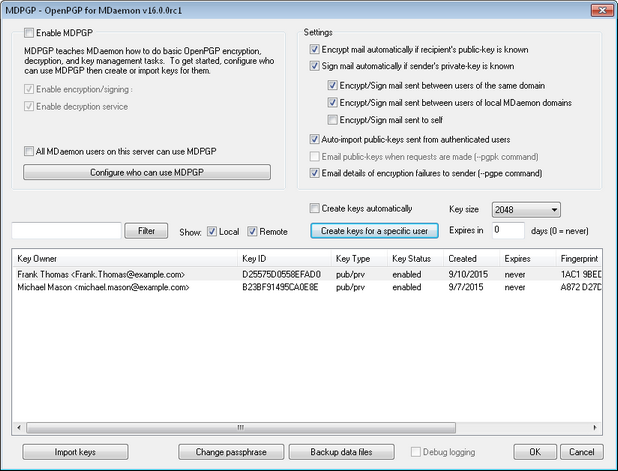Click the Filter button
Image resolution: width=618 pixels, height=471 pixels.
(146, 231)
